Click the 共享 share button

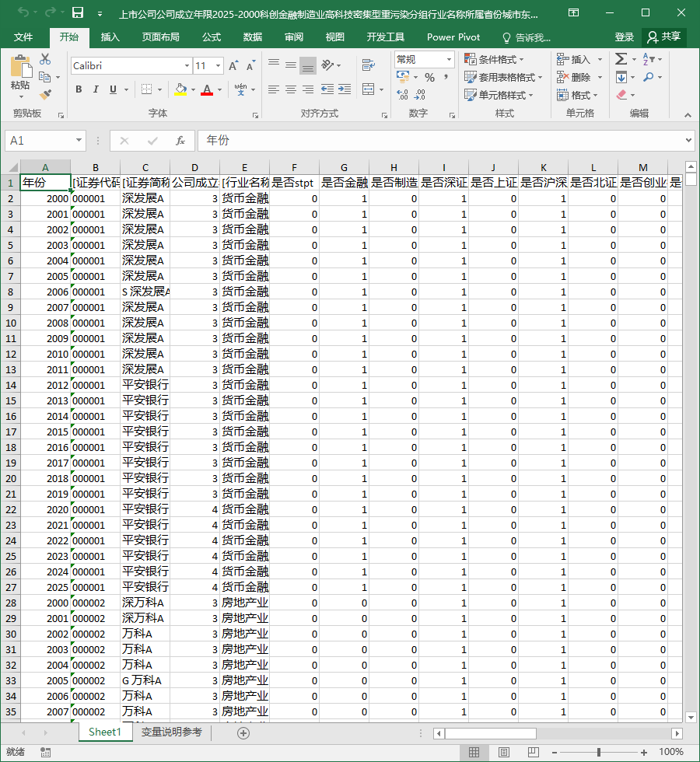664,37
